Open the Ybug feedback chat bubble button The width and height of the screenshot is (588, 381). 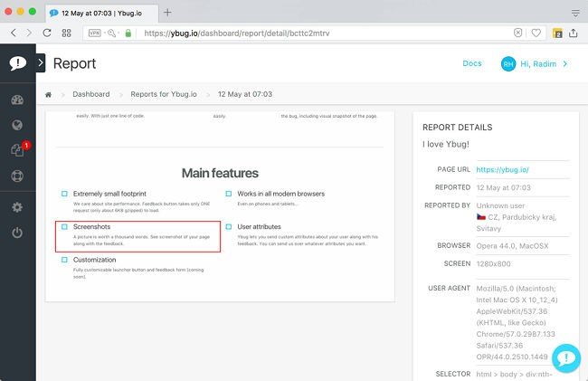tap(566, 358)
